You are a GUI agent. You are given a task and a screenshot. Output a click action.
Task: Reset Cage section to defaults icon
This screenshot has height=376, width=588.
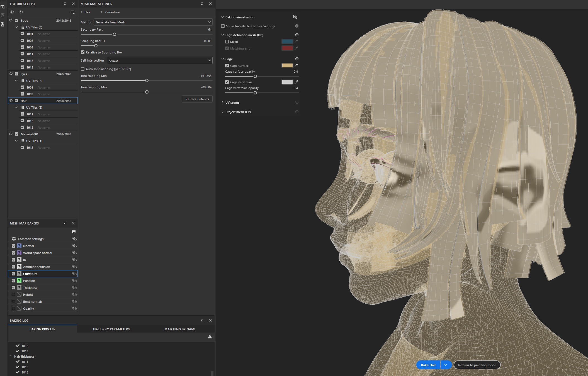click(x=297, y=59)
